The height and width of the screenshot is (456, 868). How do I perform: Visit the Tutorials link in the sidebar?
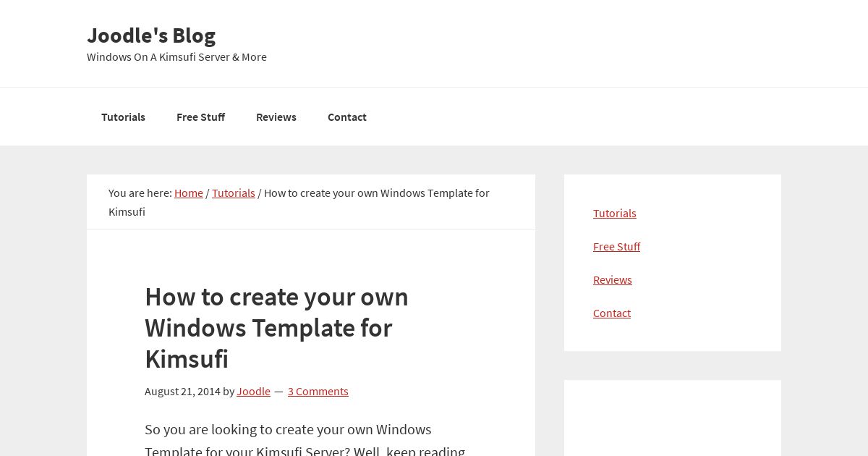[x=615, y=213]
